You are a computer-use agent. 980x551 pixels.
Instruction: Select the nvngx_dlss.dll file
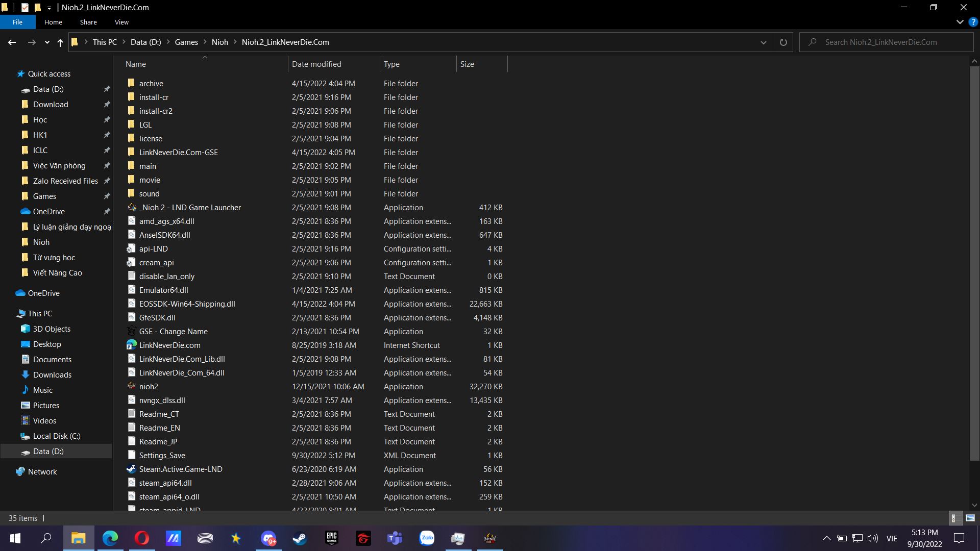click(162, 400)
